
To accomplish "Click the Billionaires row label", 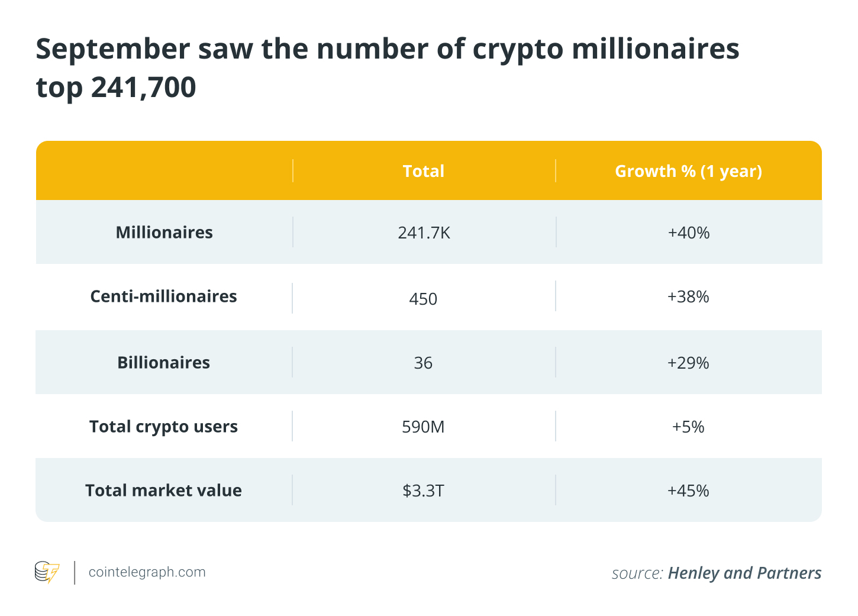I will pyautogui.click(x=163, y=363).
